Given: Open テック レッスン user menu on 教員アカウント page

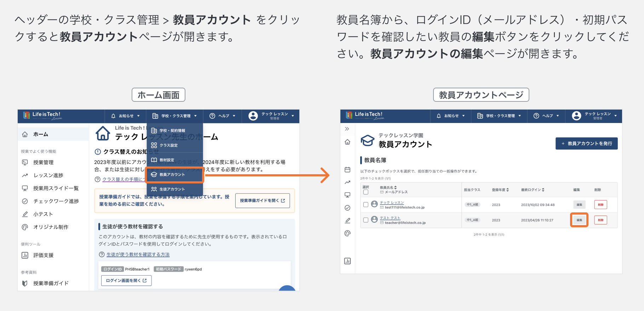Looking at the screenshot, I should [x=595, y=116].
